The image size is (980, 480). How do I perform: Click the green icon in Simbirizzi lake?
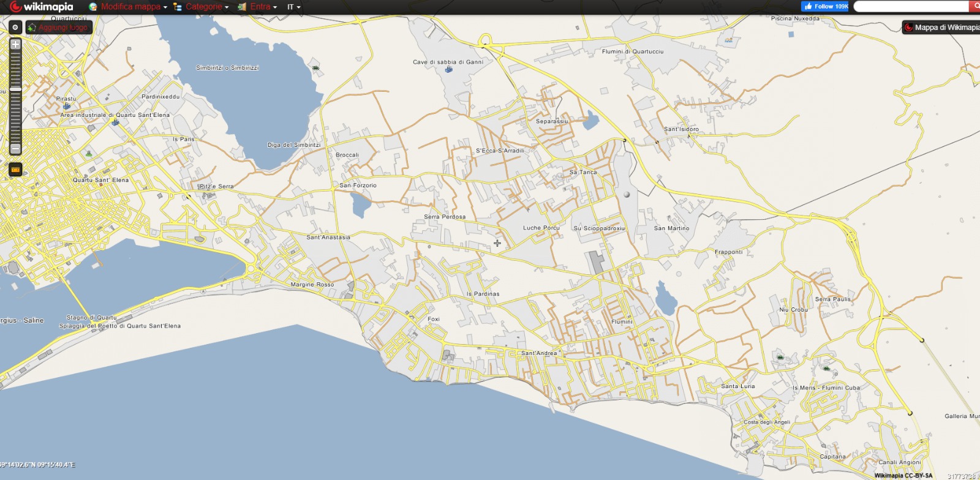click(x=315, y=68)
